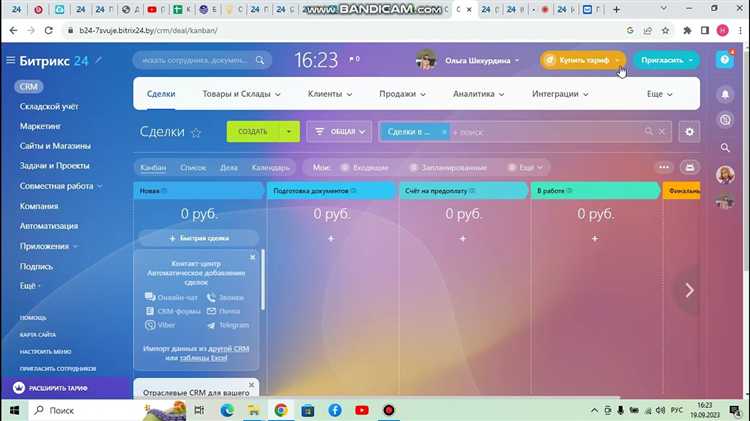
Task: Open Задачи и Проекты in sidebar
Action: coord(54,166)
